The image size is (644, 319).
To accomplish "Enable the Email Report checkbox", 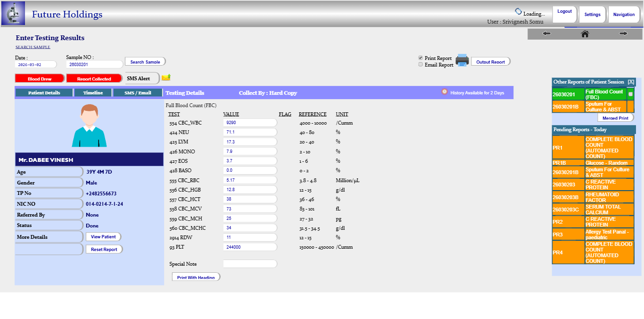I will click(x=421, y=65).
